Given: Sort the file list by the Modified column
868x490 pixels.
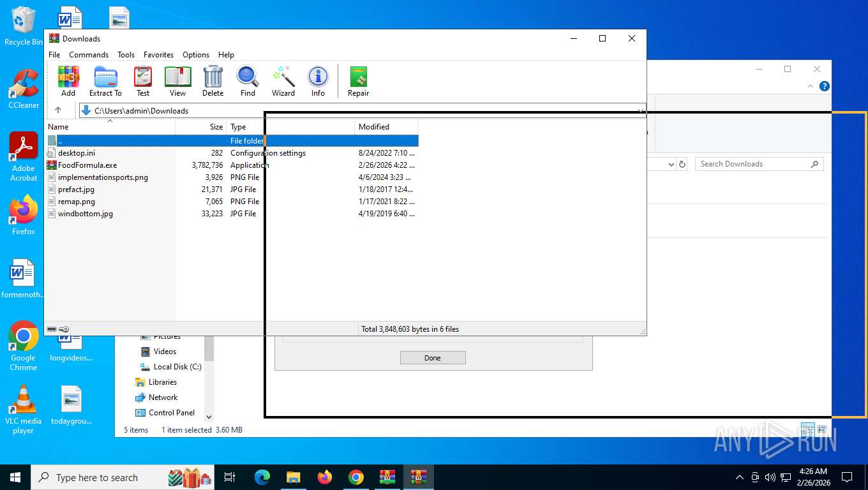Looking at the screenshot, I should (386, 127).
